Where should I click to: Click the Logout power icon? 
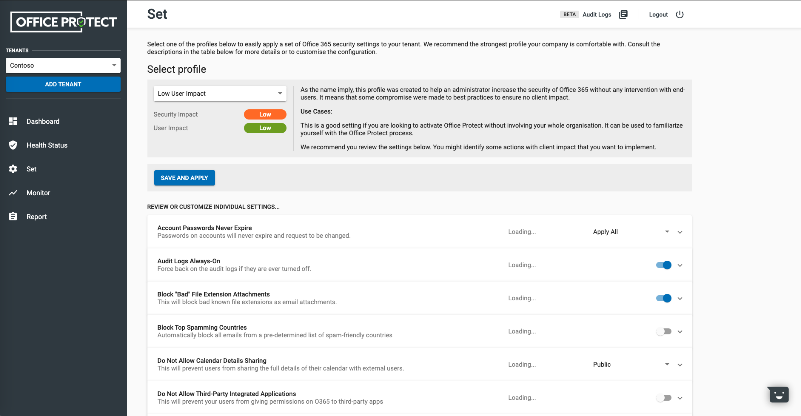pyautogui.click(x=680, y=14)
